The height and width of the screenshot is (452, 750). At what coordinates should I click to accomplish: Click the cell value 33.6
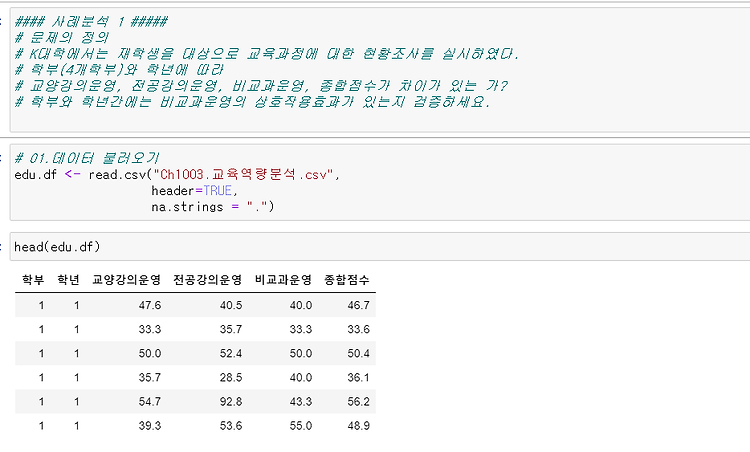358,329
